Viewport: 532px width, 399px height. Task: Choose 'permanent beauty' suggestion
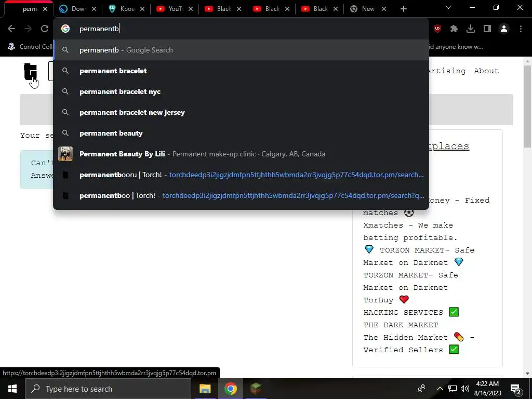point(241,134)
